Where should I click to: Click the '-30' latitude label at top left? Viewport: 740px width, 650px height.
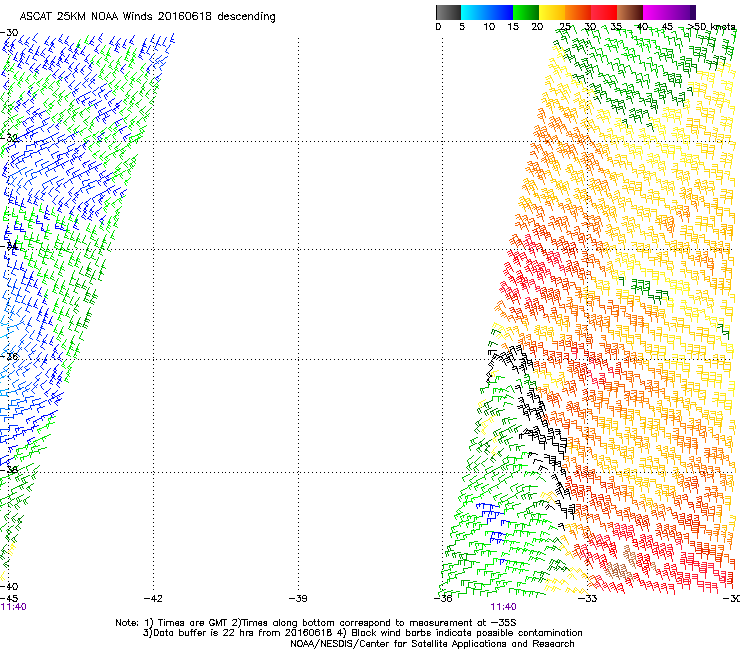click(x=9, y=33)
